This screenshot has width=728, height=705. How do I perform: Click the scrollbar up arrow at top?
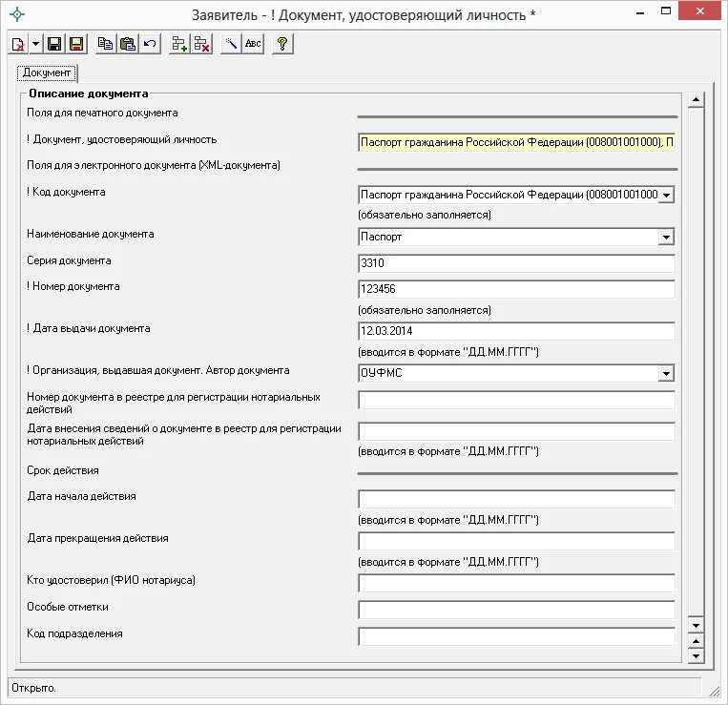(x=696, y=99)
